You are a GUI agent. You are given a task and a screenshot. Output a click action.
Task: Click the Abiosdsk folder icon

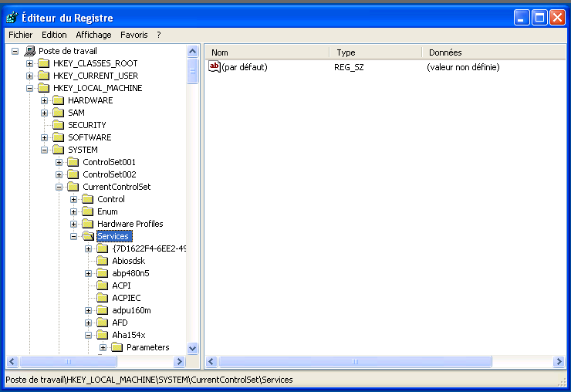(x=103, y=261)
